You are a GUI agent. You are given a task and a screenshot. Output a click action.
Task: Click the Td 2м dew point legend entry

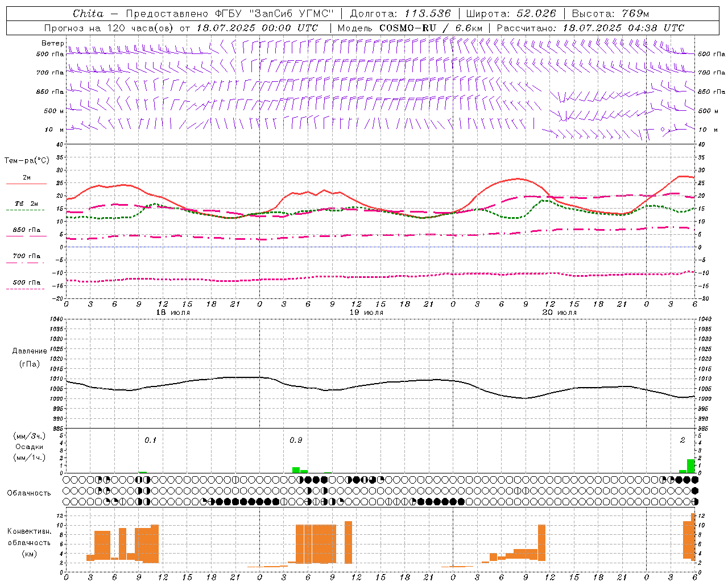point(27,203)
